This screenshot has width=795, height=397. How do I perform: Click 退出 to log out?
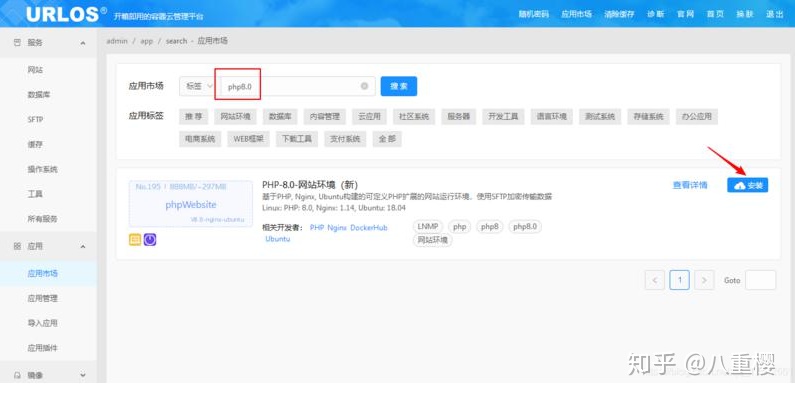click(775, 14)
